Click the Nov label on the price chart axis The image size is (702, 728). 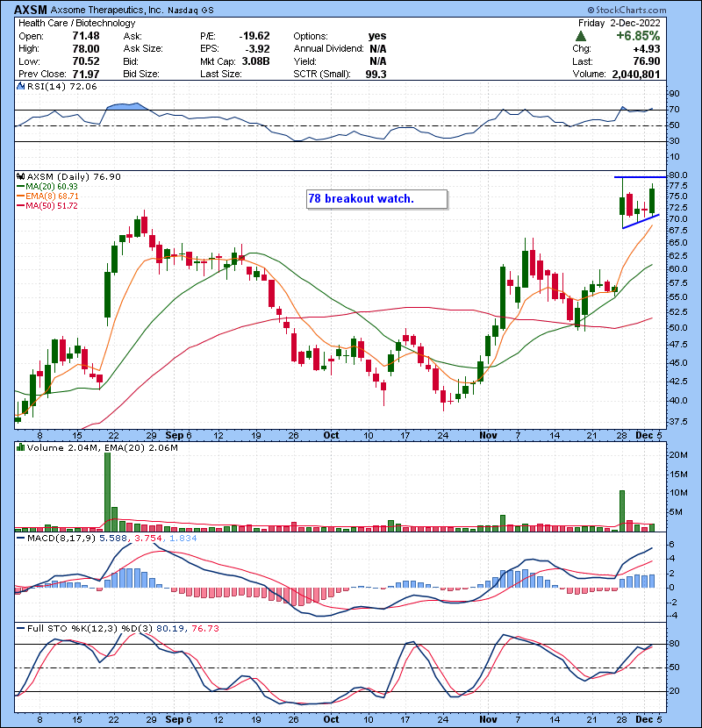coord(491,434)
